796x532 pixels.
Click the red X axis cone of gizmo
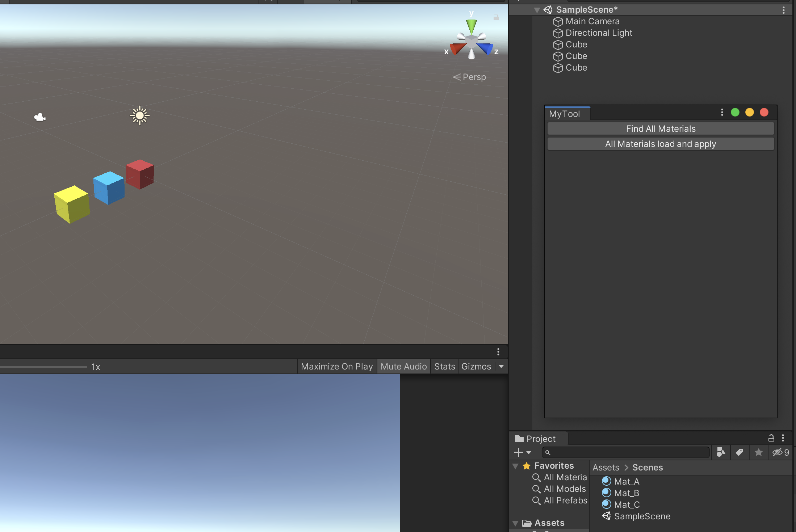click(x=458, y=48)
